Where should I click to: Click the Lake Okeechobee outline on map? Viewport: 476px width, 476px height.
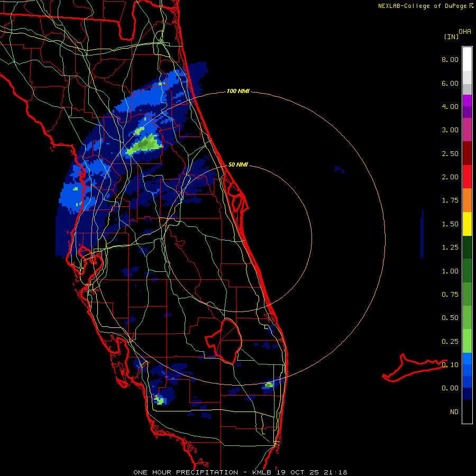(x=224, y=341)
